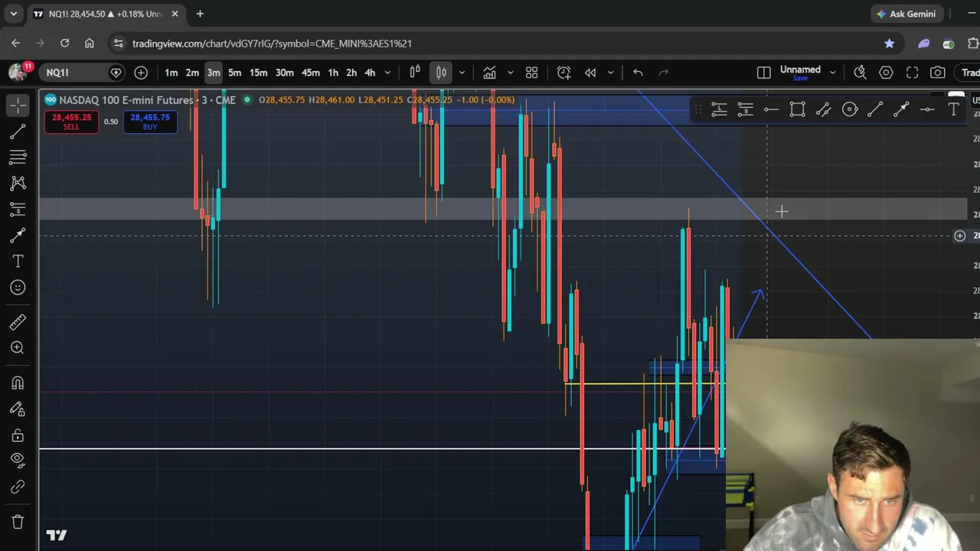Click the trash remove objects icon
Viewport: 980px width, 551px height.
pos(18,522)
